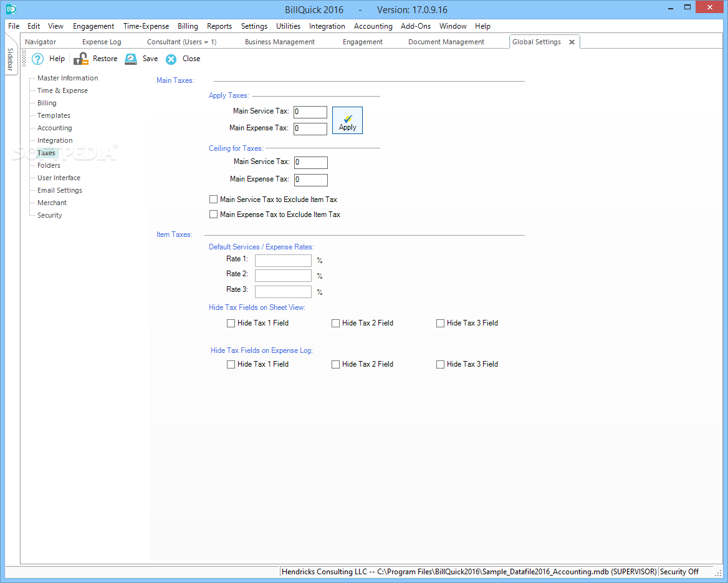This screenshot has height=583, width=728.
Task: Select User Interface in settings tree
Action: click(x=59, y=178)
